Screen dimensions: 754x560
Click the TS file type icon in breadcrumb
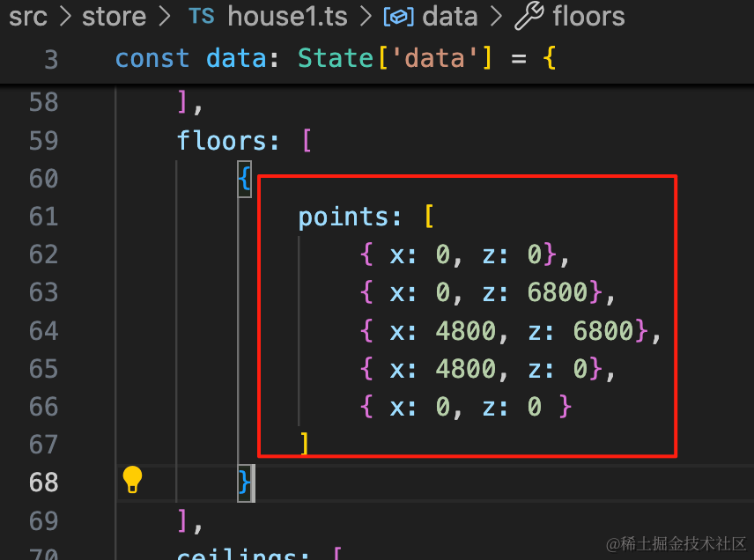(202, 17)
